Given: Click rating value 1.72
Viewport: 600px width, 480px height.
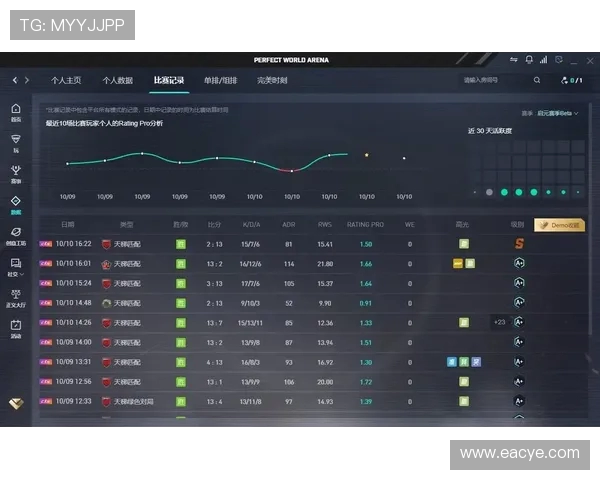Looking at the screenshot, I should pos(366,382).
